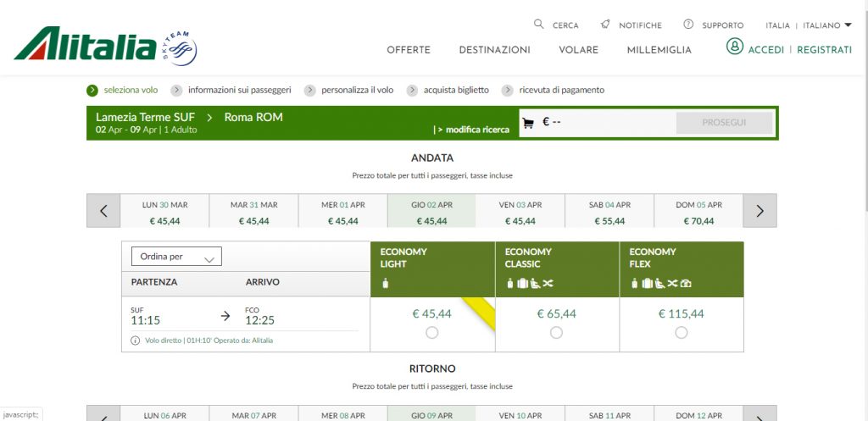Click the REGISTRATI link
The height and width of the screenshot is (421, 868).
[x=824, y=50]
